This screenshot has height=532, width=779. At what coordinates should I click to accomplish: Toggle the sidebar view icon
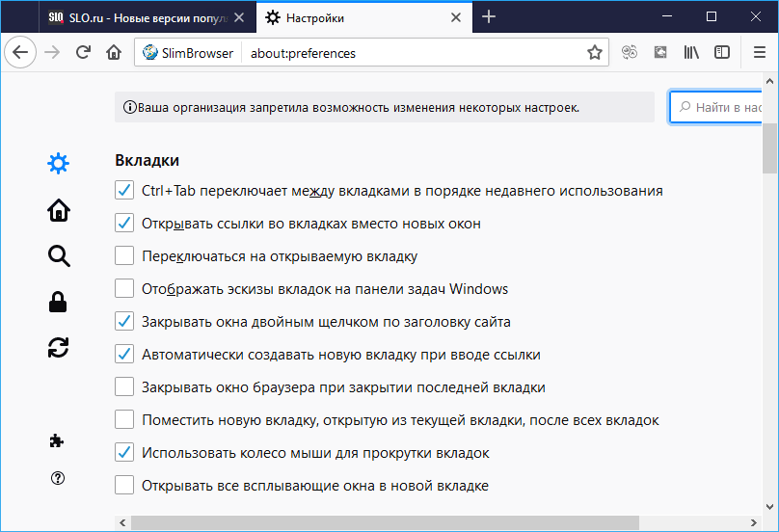click(721, 53)
